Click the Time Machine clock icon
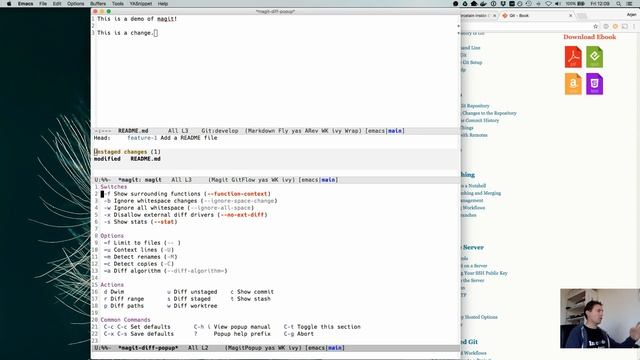The width and height of the screenshot is (640, 360). tap(529, 4)
